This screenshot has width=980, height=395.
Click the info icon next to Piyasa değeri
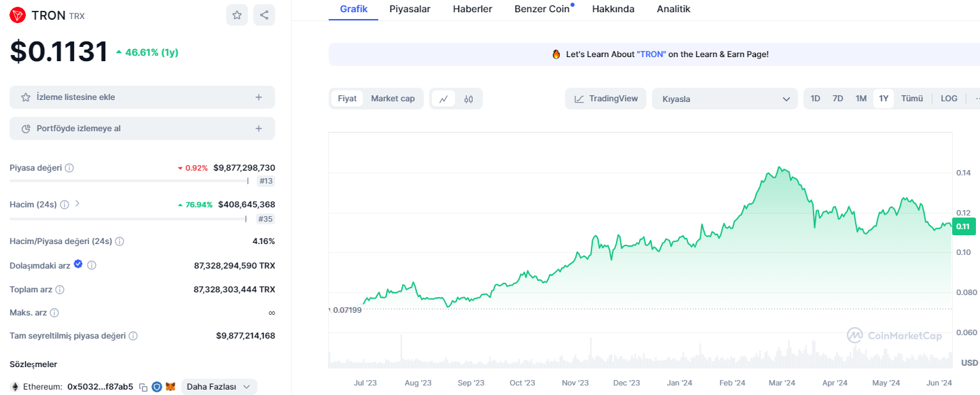[69, 167]
